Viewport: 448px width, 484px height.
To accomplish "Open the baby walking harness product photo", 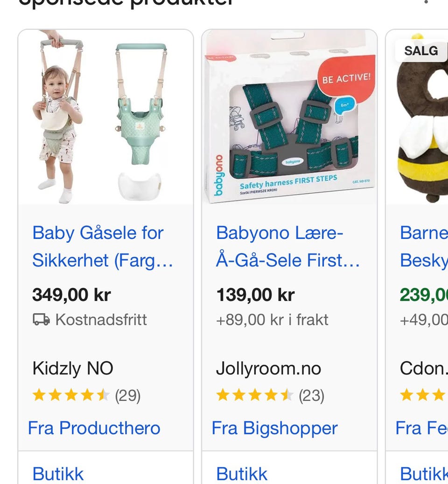I will 105,118.
